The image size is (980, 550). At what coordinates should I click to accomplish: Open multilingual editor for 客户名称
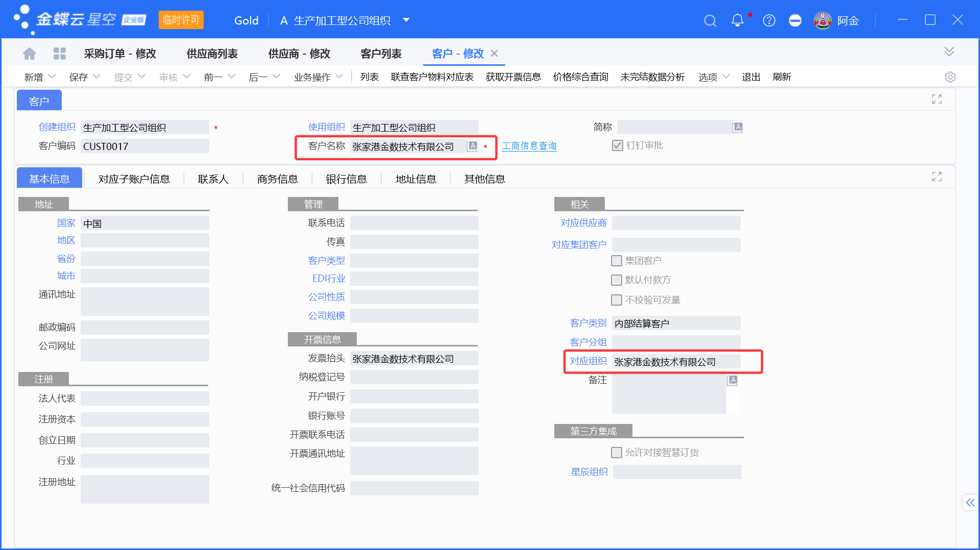click(x=473, y=146)
